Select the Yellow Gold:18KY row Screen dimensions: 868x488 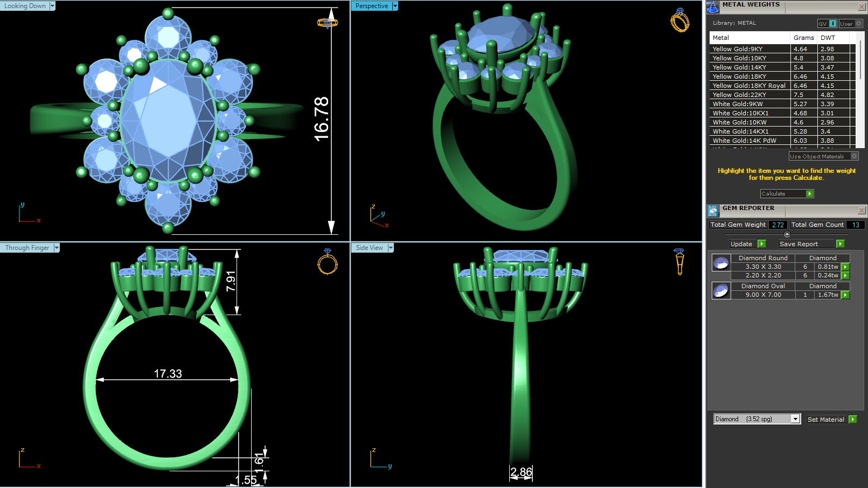782,76
